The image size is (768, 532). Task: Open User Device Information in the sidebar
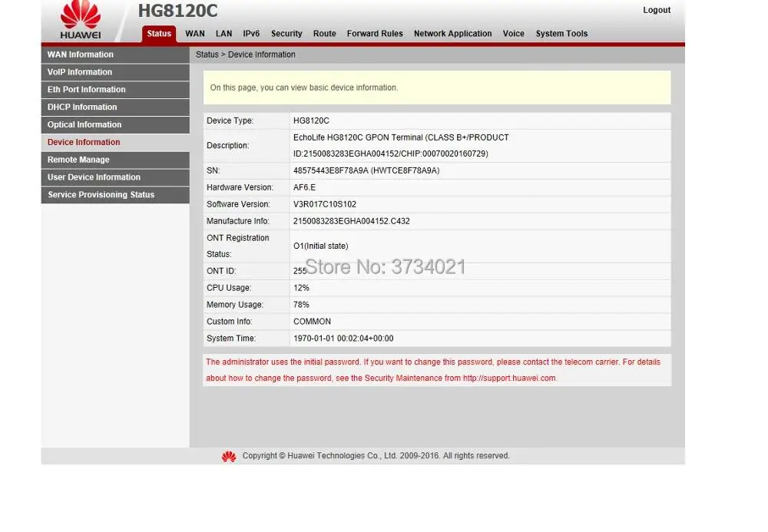coord(115,177)
